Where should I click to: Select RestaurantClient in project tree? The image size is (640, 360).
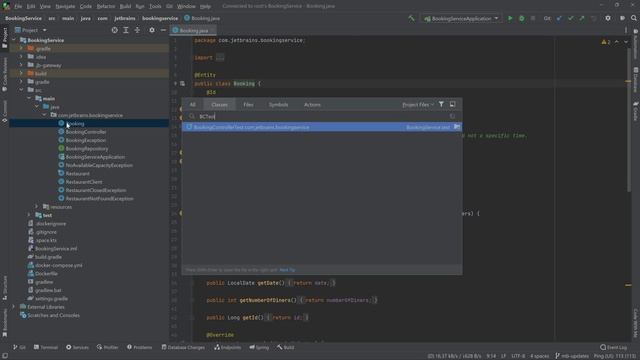click(x=84, y=182)
